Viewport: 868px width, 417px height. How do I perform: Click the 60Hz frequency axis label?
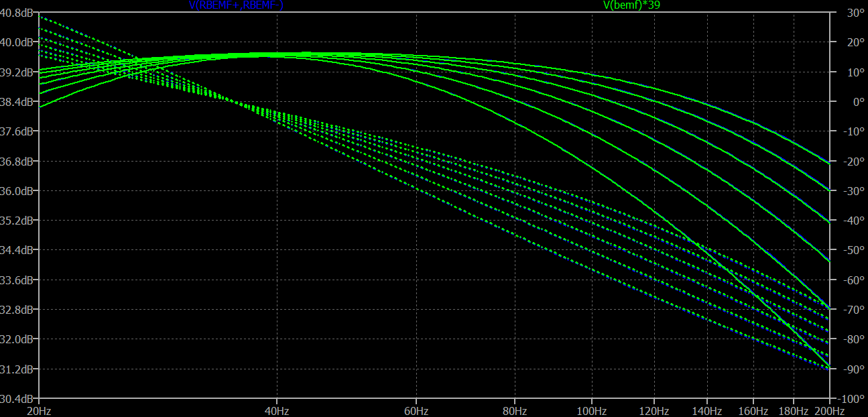[x=416, y=410]
